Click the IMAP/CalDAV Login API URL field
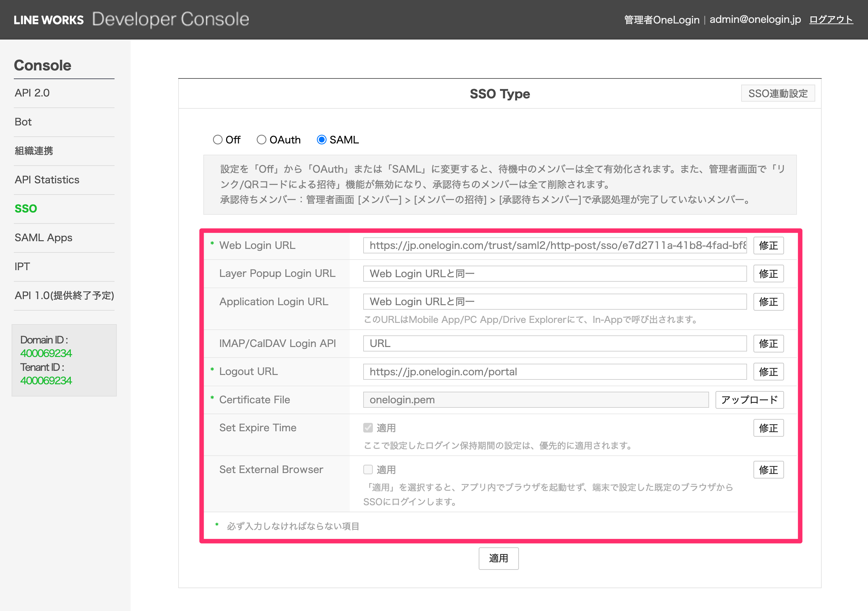 point(555,343)
